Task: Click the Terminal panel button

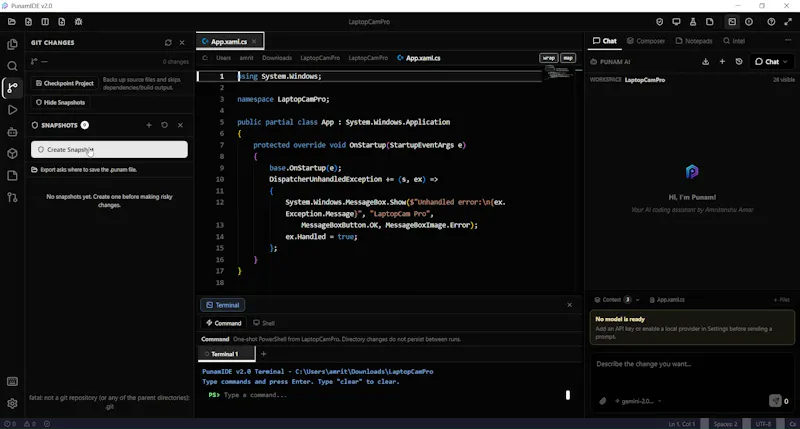Action: 222,305
